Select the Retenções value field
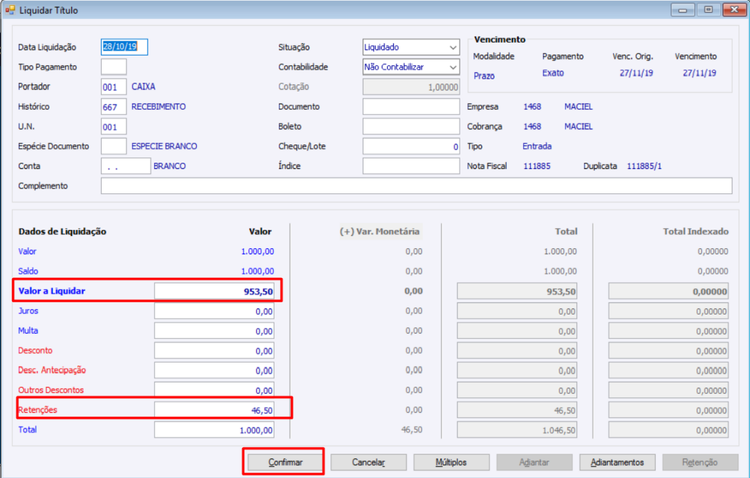This screenshot has height=478, width=750. 214,410
